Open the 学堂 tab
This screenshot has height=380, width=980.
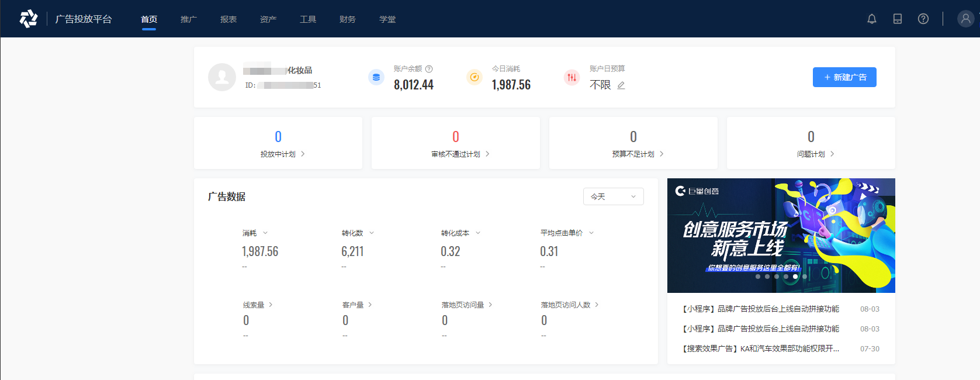(x=387, y=19)
